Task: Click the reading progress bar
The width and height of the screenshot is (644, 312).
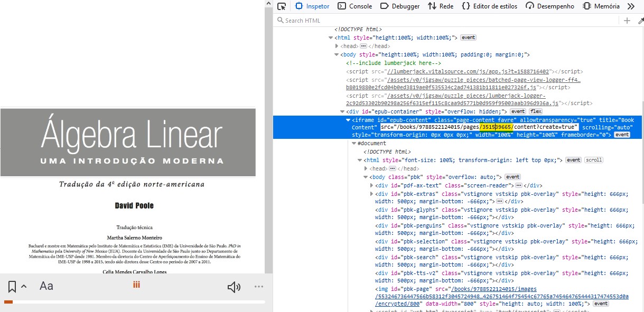Action: pyautogui.click(x=135, y=302)
